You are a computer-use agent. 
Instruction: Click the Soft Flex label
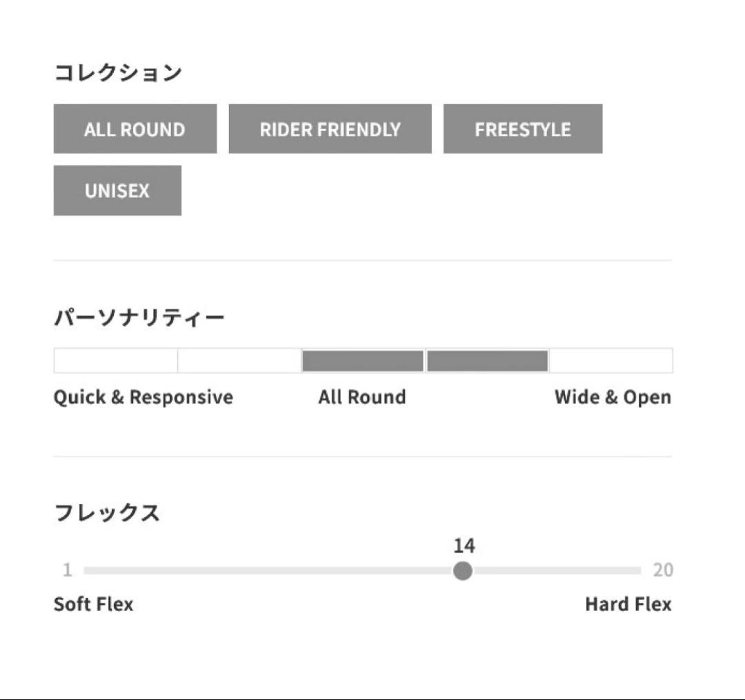click(93, 604)
